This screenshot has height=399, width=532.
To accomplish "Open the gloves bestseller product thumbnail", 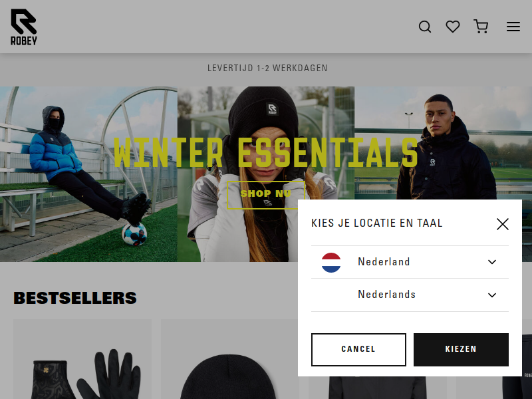I will [82, 359].
